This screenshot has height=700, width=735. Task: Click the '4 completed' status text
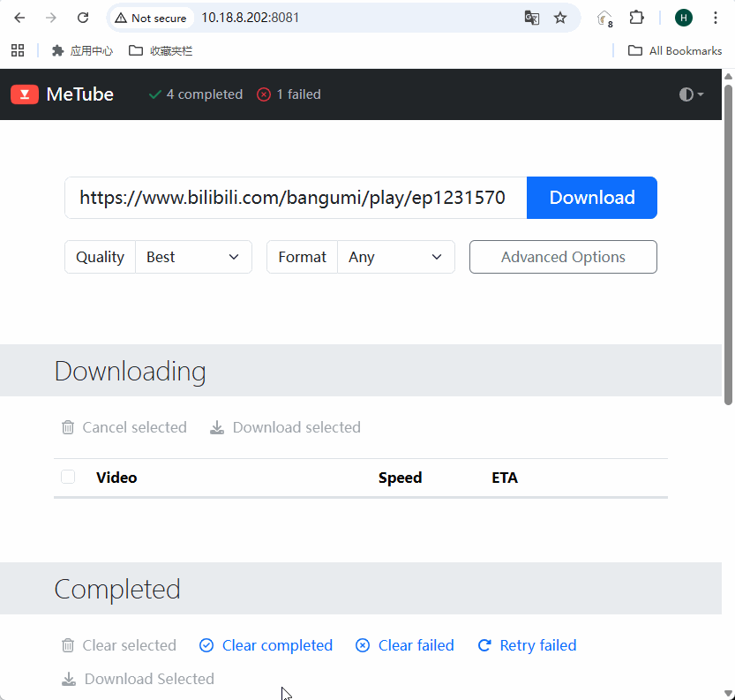[205, 94]
